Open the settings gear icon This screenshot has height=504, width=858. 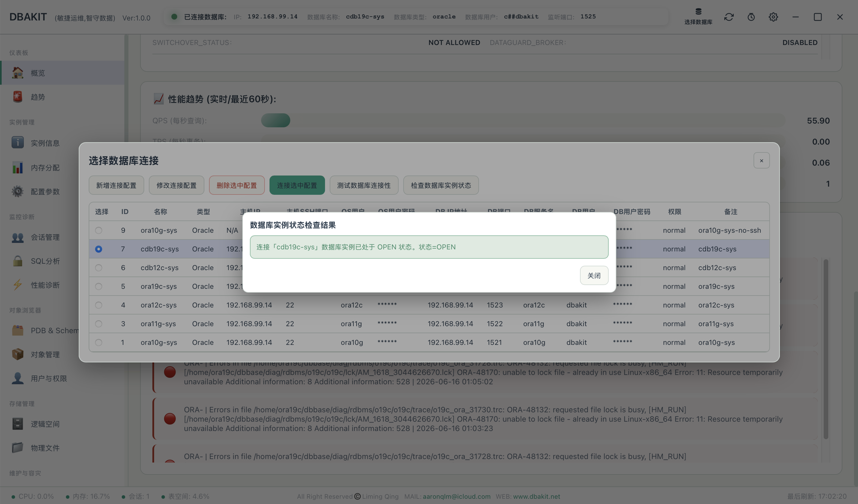773,17
